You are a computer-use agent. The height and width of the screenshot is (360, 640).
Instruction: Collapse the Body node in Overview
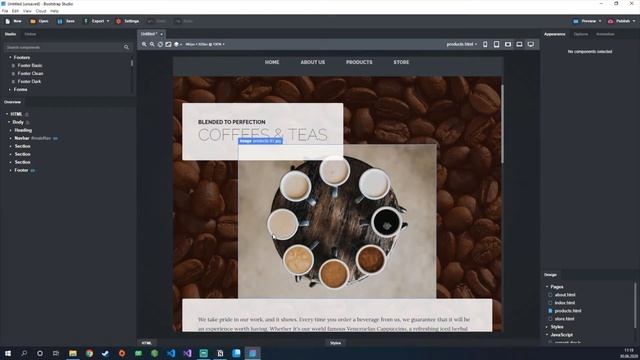(9, 122)
